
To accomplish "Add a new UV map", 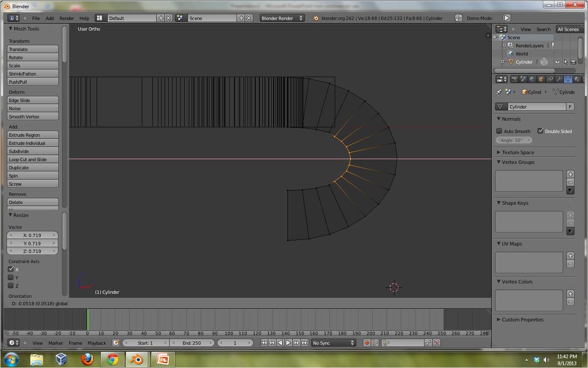I will 570,256.
